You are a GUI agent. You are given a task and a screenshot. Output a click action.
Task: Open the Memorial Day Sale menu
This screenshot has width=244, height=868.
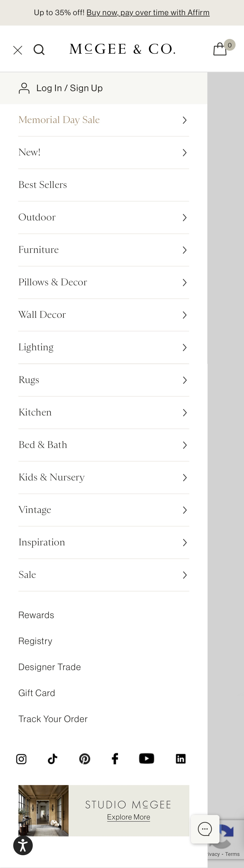pyautogui.click(x=59, y=120)
